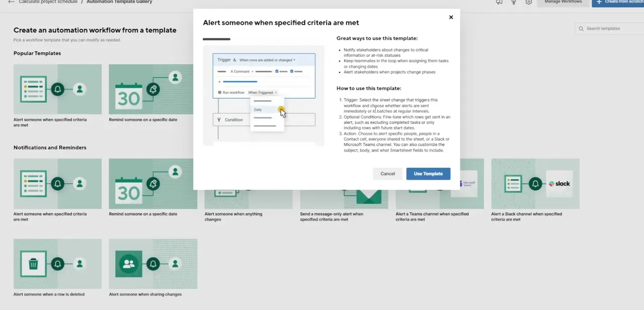Click the plus icon on Create from scratch
The height and width of the screenshot is (310, 644).
point(599,2)
